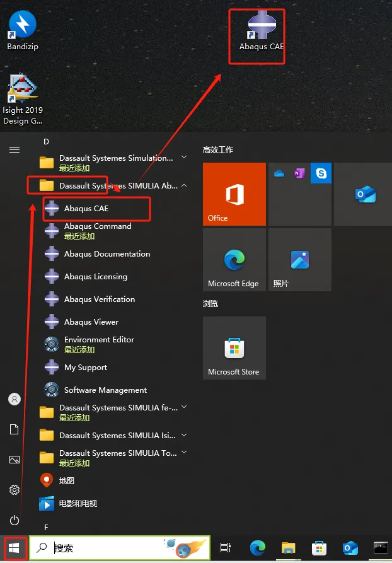This screenshot has width=392, height=563.
Task: Open Abaqus CAE desktop shortcut
Action: pyautogui.click(x=262, y=32)
